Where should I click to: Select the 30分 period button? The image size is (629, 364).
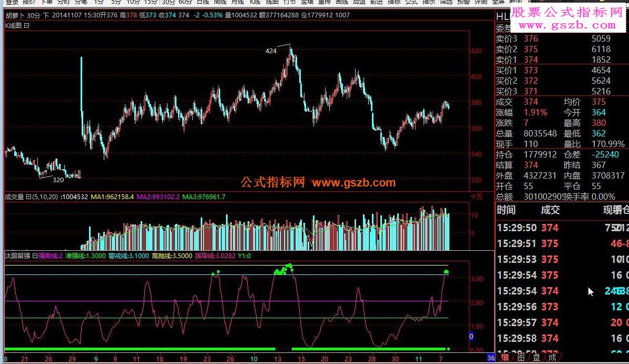pyautogui.click(x=169, y=2)
